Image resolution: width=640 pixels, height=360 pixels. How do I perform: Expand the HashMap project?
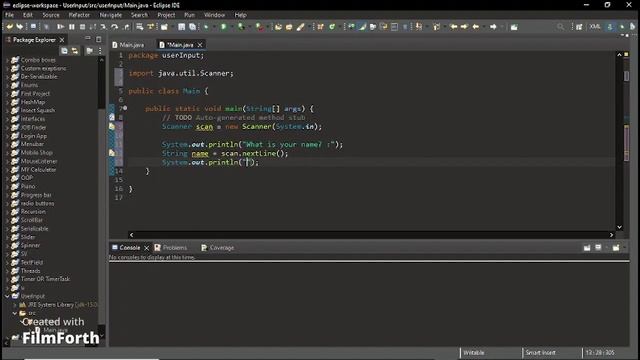tap(7, 102)
